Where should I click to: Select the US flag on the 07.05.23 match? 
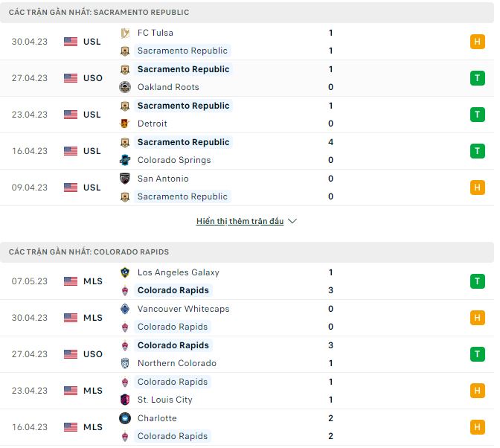click(x=71, y=281)
